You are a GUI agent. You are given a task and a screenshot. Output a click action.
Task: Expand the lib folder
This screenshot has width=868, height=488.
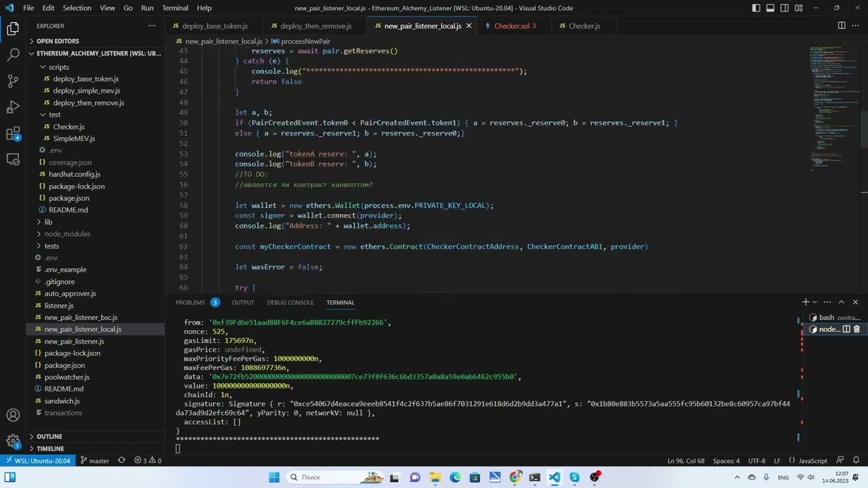click(96, 222)
